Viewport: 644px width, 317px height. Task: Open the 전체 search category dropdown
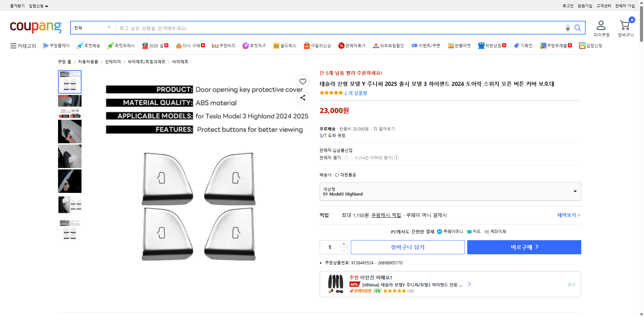(92, 28)
